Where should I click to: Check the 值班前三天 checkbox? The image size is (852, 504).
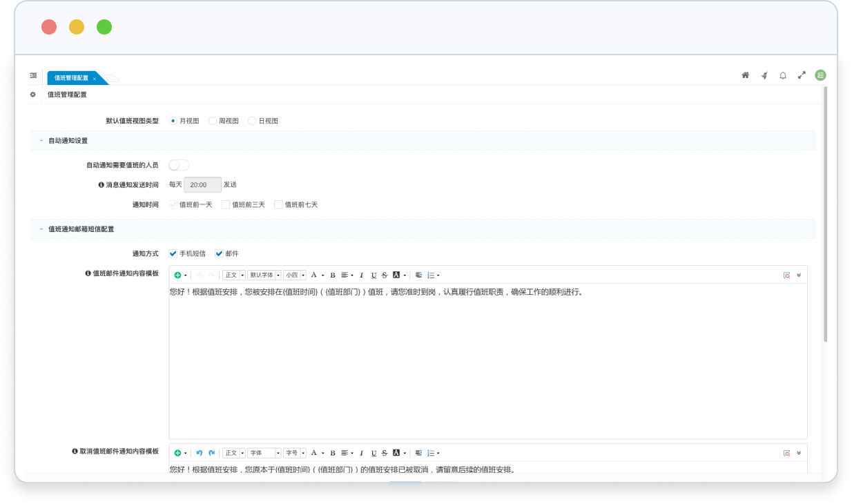pos(226,204)
